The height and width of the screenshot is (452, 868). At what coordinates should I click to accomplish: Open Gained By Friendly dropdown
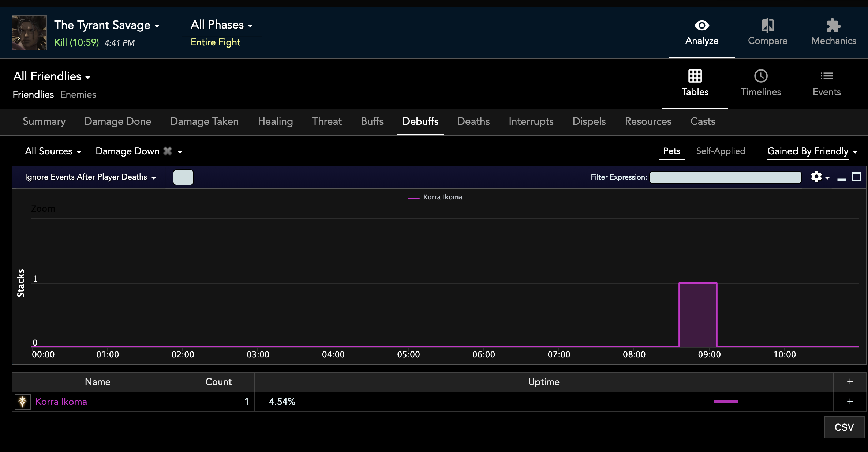click(x=812, y=151)
